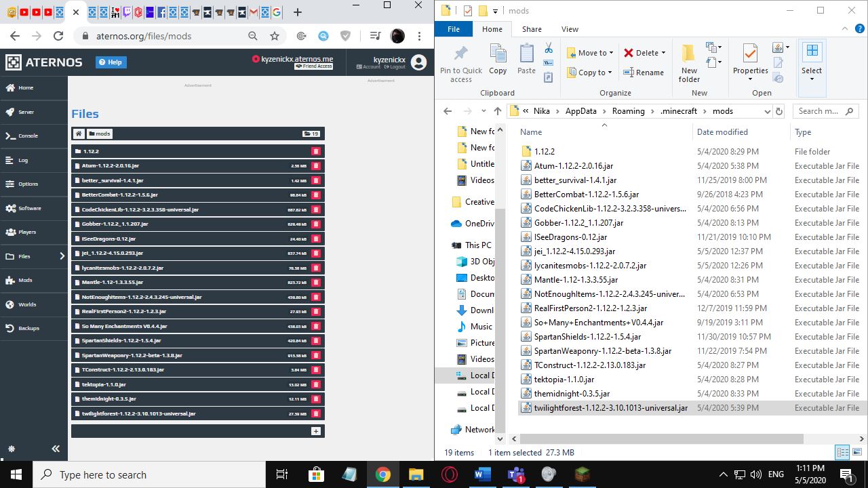Click the Cut scissors icon in Explorer ribbon
The width and height of the screenshot is (868, 488).
click(x=549, y=48)
